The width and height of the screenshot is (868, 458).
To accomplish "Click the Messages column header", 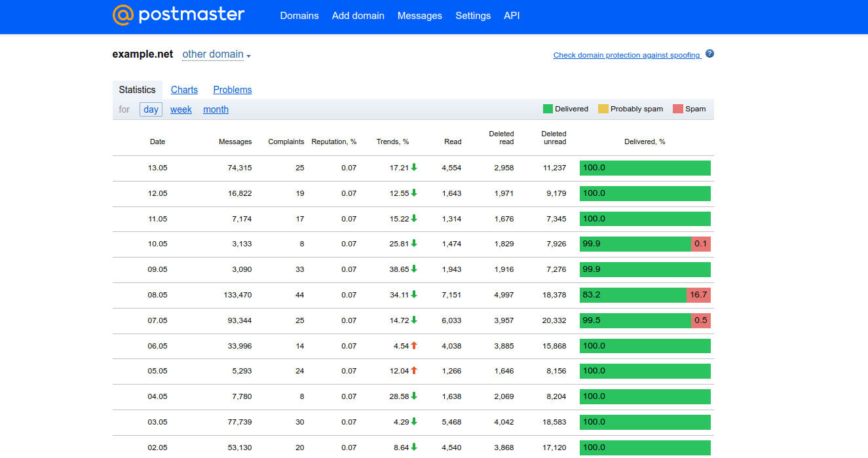I will point(235,142).
